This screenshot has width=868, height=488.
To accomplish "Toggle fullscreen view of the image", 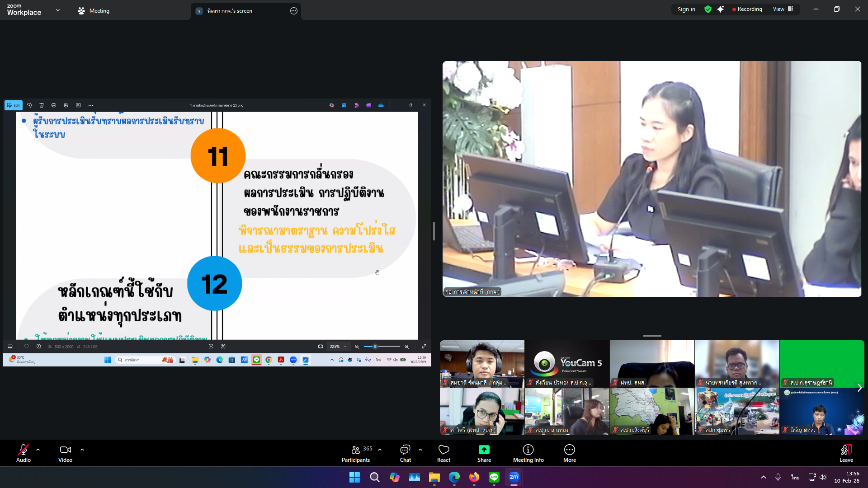I will click(424, 346).
